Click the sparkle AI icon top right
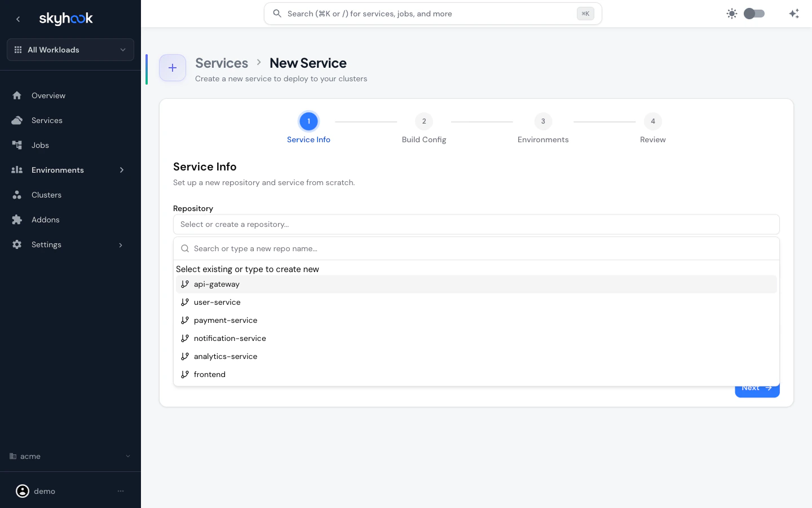The width and height of the screenshot is (812, 508). (794, 14)
